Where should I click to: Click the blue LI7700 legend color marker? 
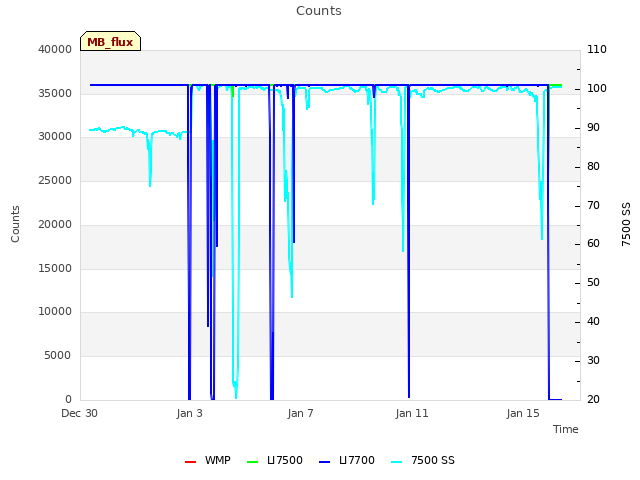click(324, 462)
